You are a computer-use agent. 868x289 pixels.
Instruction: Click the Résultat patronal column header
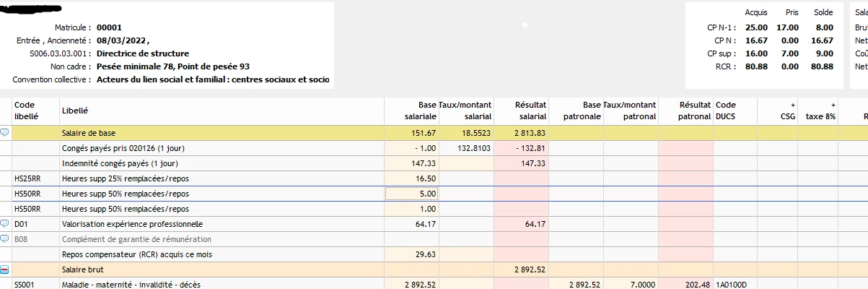[685, 111]
